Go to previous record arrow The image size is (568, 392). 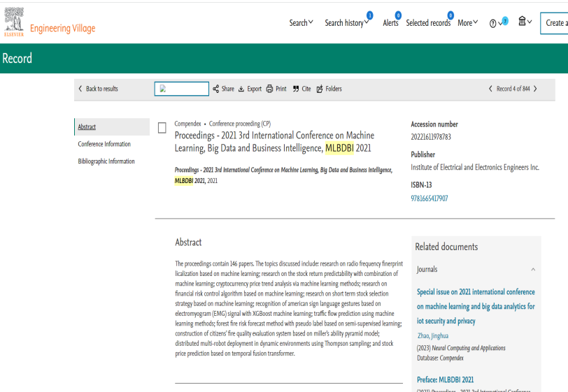coord(490,89)
